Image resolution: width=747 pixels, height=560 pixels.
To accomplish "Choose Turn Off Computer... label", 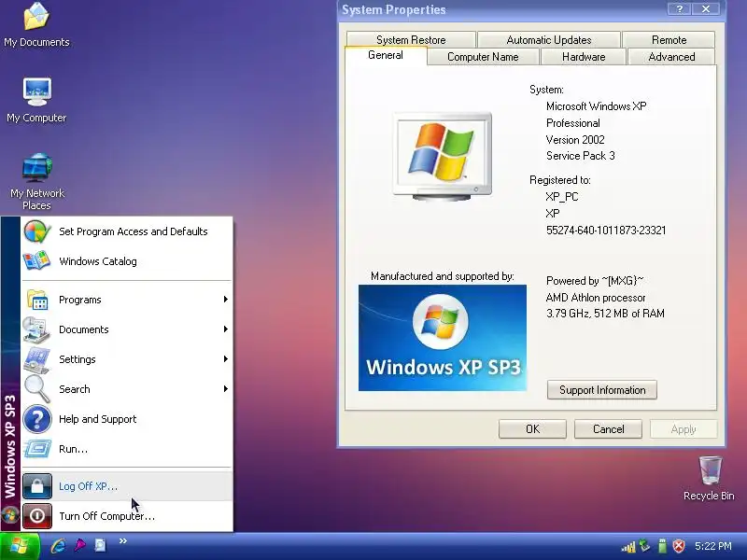I will coord(106,516).
